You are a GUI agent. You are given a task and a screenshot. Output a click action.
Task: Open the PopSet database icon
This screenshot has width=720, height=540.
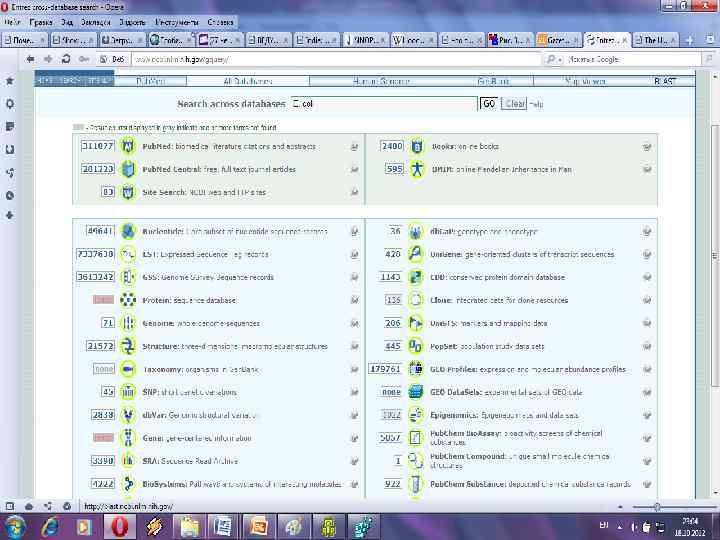tap(416, 346)
